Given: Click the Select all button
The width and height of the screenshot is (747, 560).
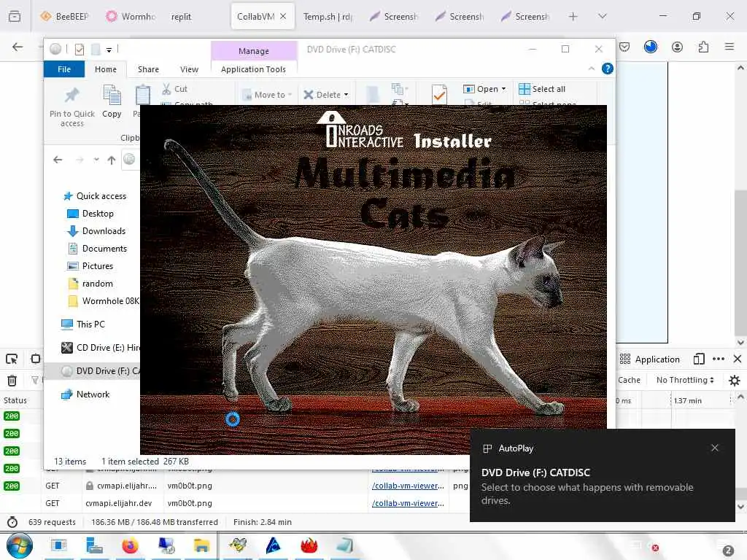Looking at the screenshot, I should tap(542, 88).
